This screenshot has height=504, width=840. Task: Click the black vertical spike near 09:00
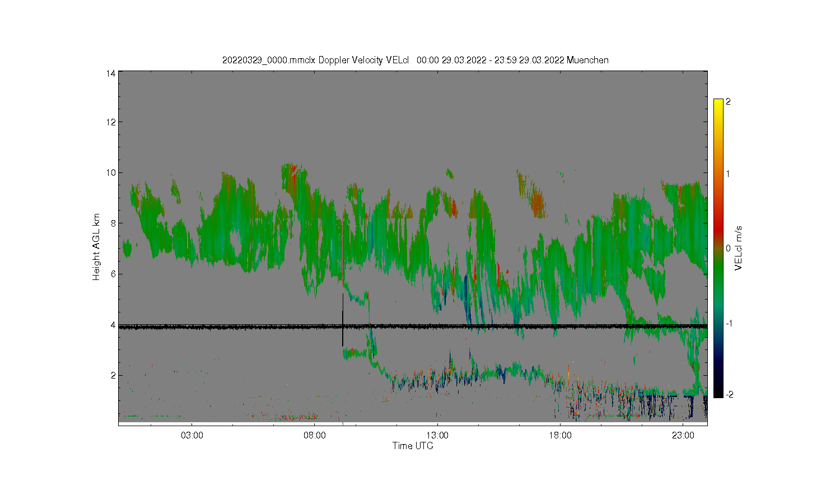[x=343, y=320]
